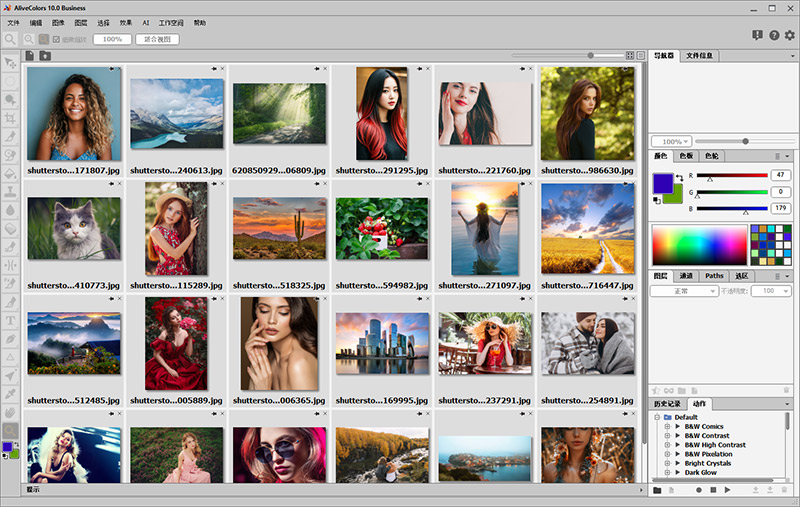Click the 100% zoom button in the toolbar
Viewport: 800px width, 507px height.
click(x=112, y=39)
